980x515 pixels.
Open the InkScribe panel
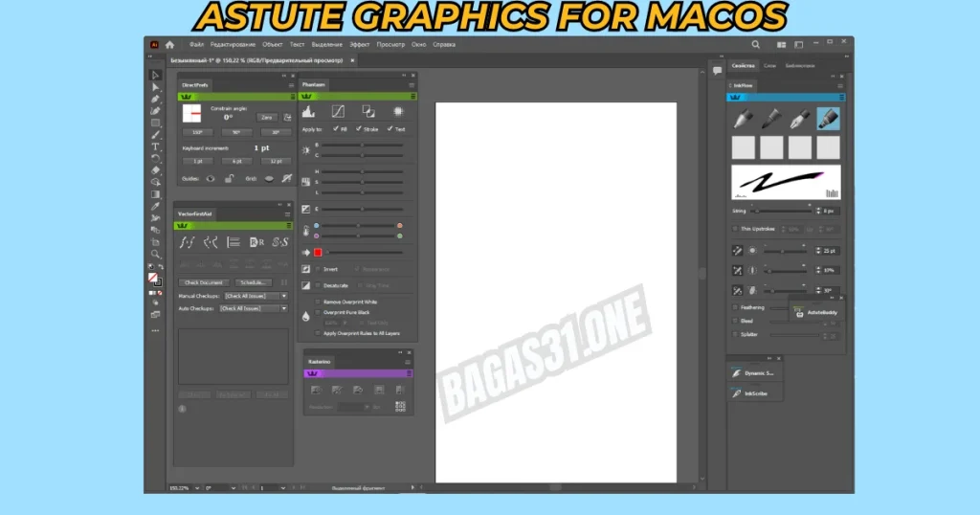click(755, 393)
